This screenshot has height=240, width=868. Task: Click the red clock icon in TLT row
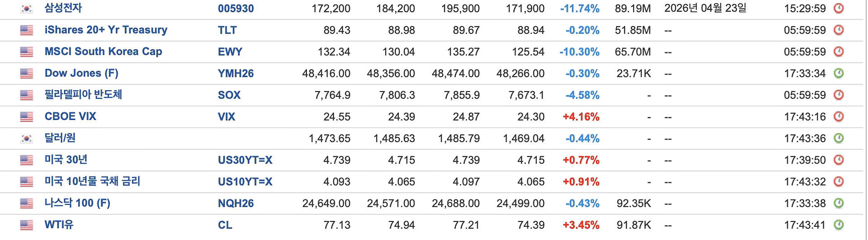coord(839,30)
